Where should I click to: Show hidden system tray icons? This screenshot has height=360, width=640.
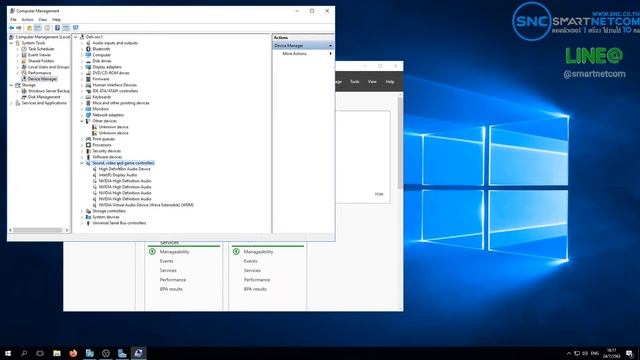[569, 353]
